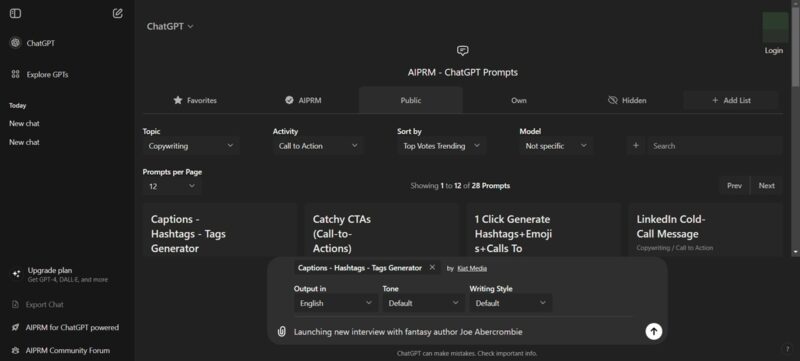Open the Kiat Media author link

pyautogui.click(x=472, y=268)
